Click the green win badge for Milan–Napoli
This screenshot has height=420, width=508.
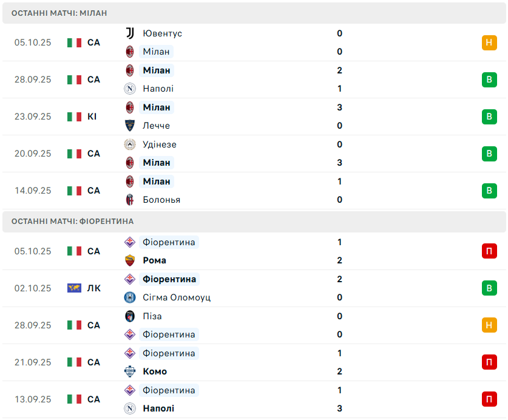click(489, 80)
